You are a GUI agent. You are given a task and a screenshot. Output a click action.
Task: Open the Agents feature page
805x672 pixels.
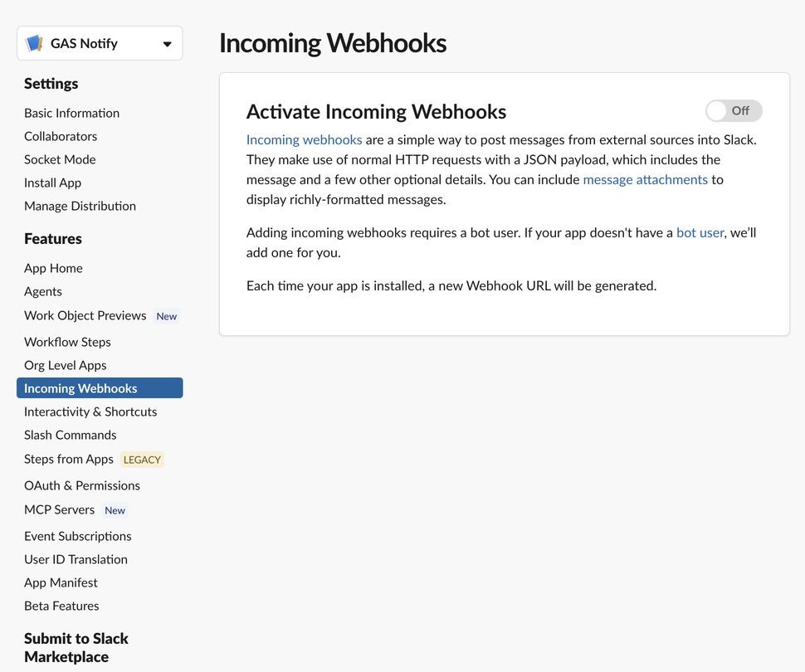(43, 291)
